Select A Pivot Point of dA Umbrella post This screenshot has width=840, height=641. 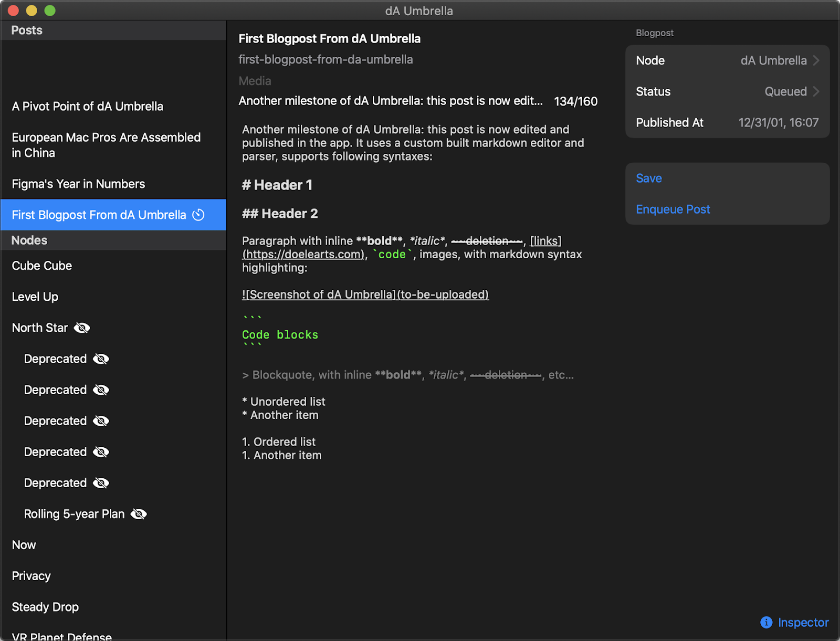tap(87, 106)
